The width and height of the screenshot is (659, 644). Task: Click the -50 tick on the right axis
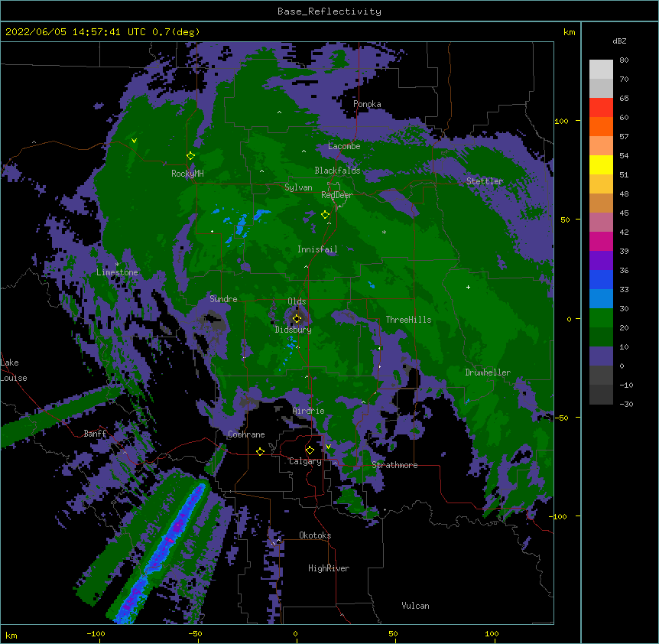point(561,418)
